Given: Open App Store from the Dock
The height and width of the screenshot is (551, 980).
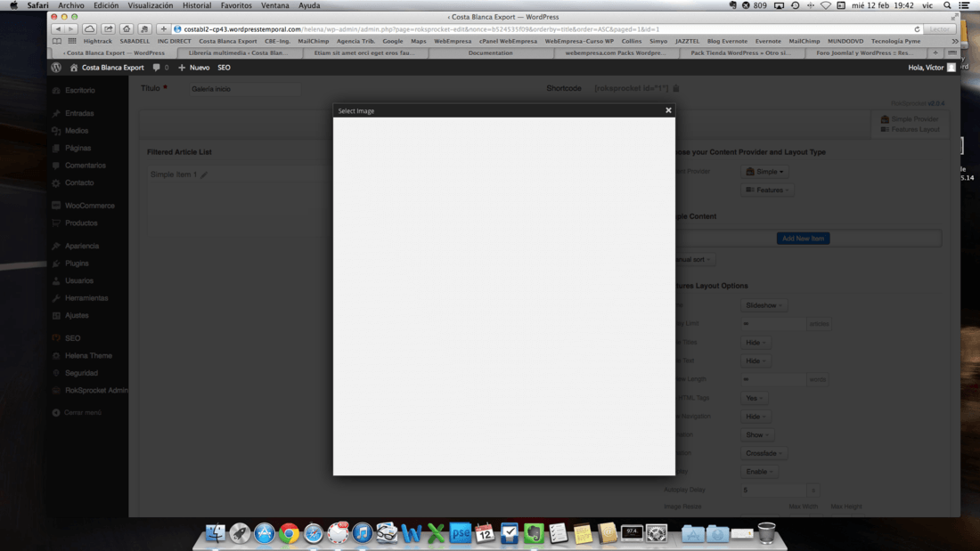Looking at the screenshot, I should [x=265, y=533].
